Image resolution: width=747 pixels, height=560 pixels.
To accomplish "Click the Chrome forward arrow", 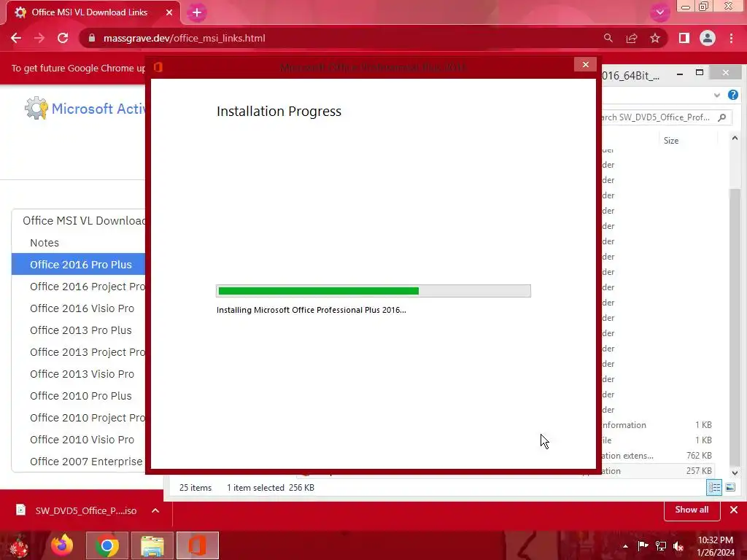I will 39,38.
